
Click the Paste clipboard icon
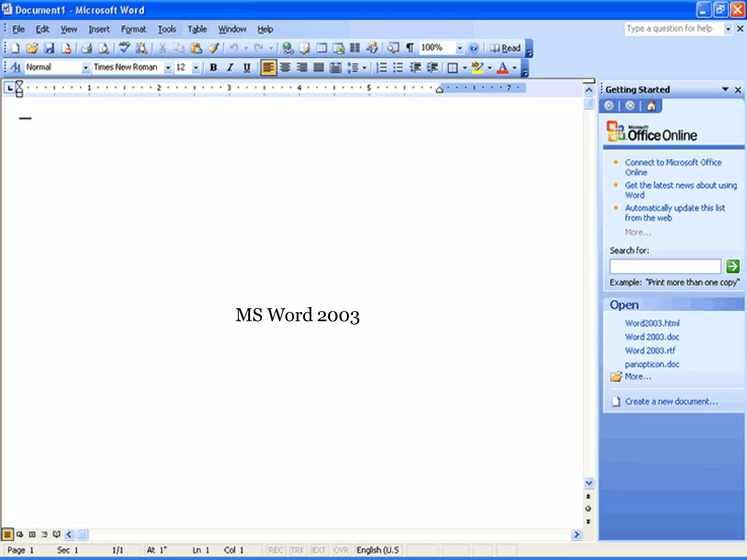pyautogui.click(x=196, y=48)
